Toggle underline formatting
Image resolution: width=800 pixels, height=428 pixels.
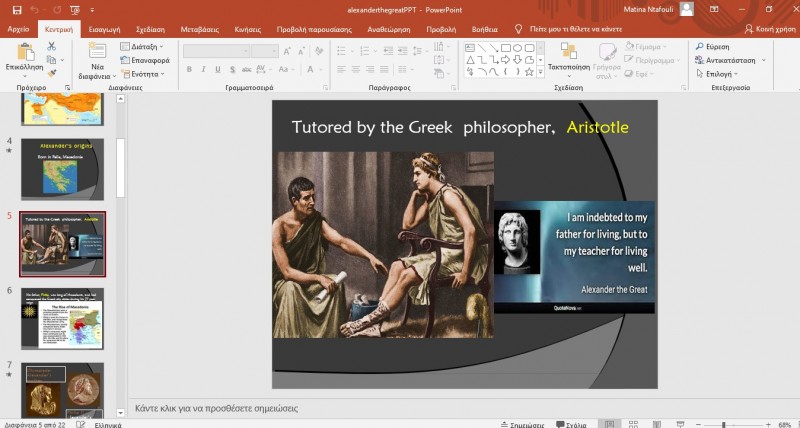(x=216, y=69)
